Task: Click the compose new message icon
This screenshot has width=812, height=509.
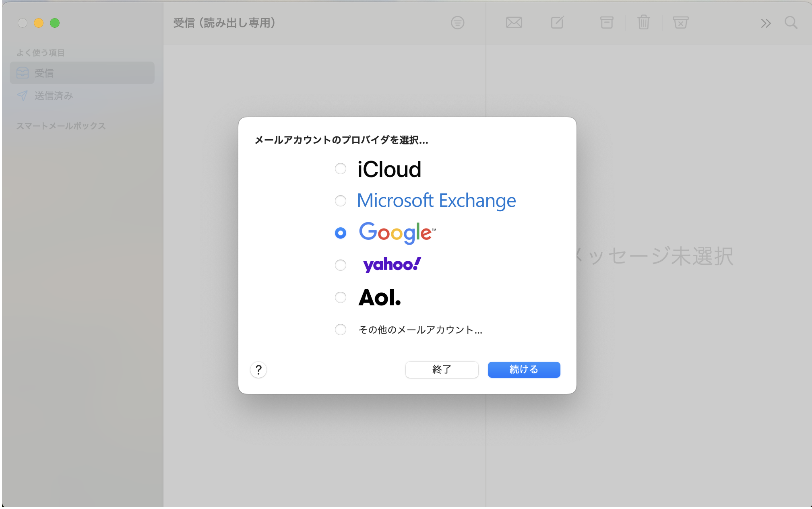Action: pyautogui.click(x=558, y=22)
